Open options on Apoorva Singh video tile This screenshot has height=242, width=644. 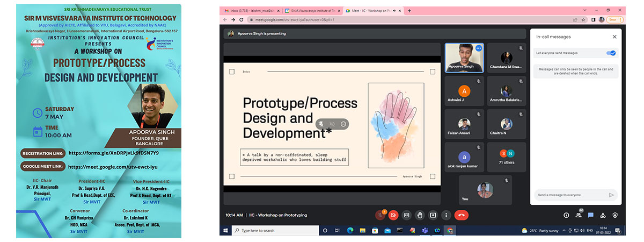[x=478, y=48]
